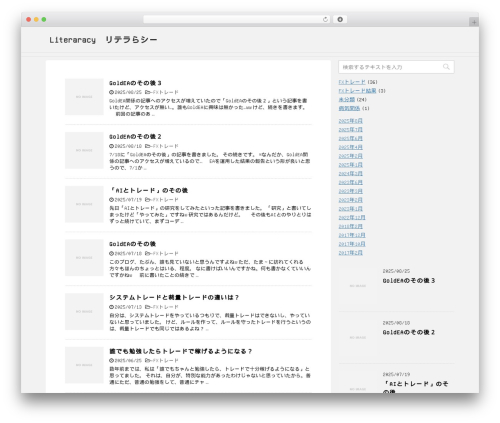This screenshot has height=423, width=500.
Task: Click the thumbnail beside 誰でも勉強したらトレードで稼げるようになる？
Action: pos(84,365)
